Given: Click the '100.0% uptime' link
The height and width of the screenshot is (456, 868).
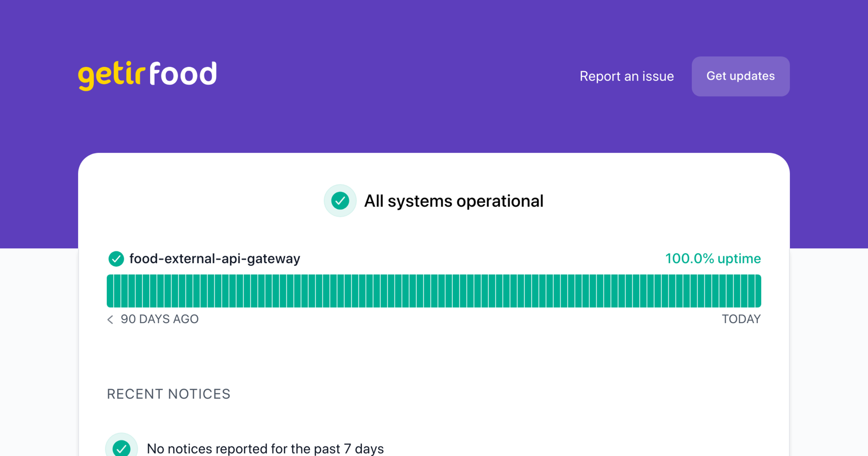Looking at the screenshot, I should tap(712, 258).
